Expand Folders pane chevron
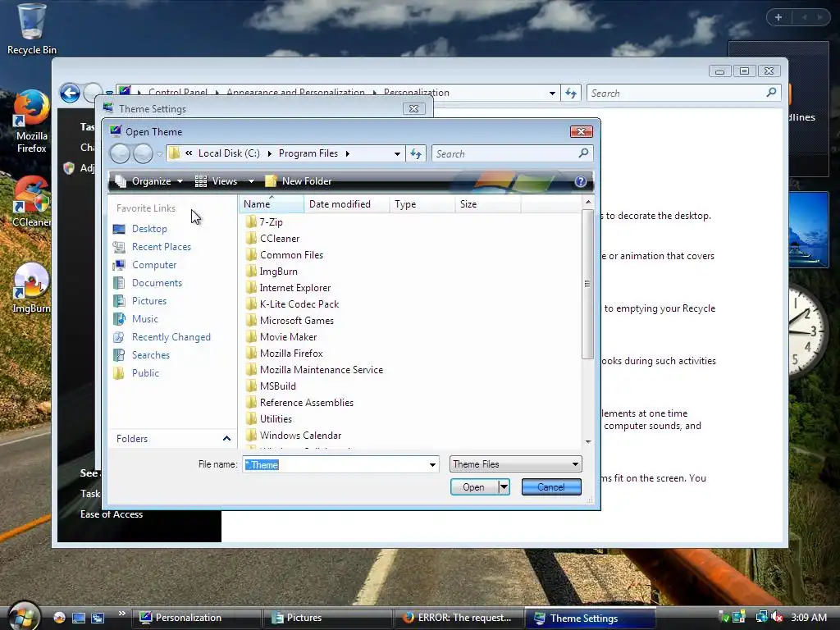The width and height of the screenshot is (840, 630). coord(226,439)
